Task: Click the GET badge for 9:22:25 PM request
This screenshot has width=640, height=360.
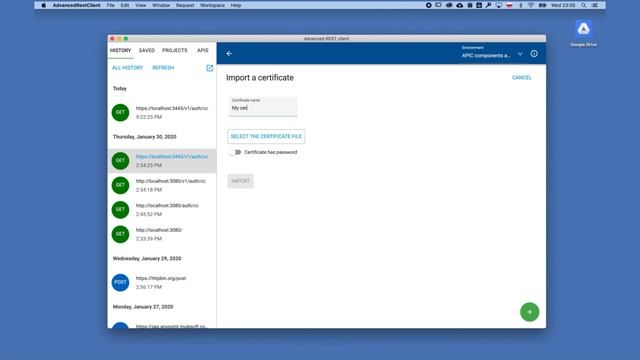Action: pos(120,112)
